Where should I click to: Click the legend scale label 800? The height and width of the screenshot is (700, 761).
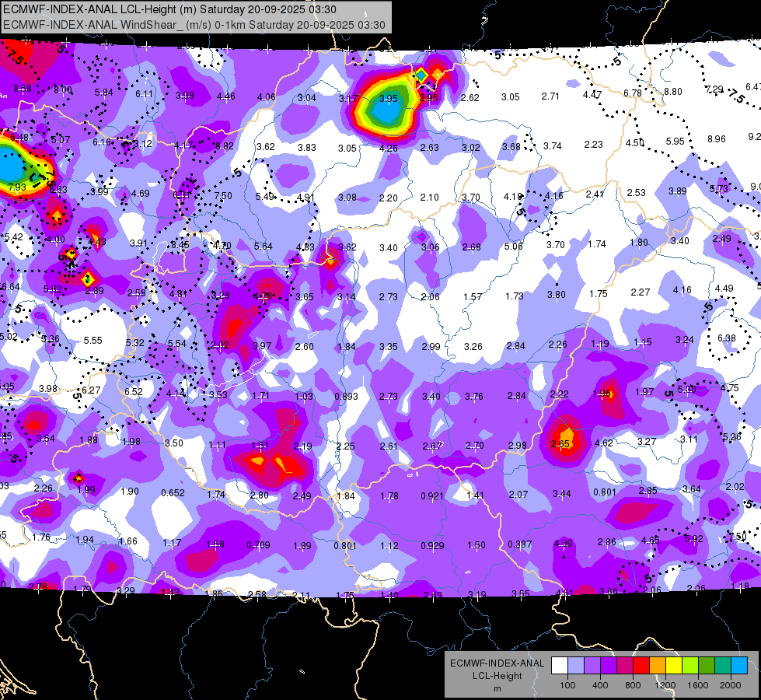(x=633, y=685)
